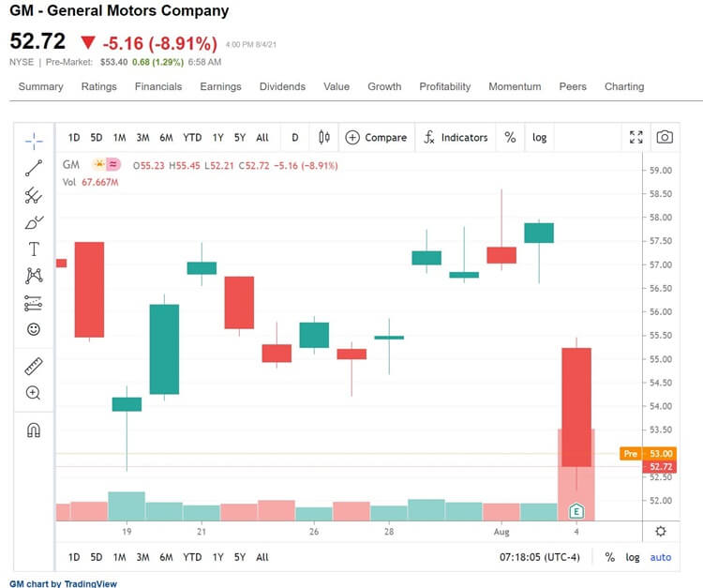The width and height of the screenshot is (703, 588).
Task: Set top range to 1M
Action: tap(119, 138)
